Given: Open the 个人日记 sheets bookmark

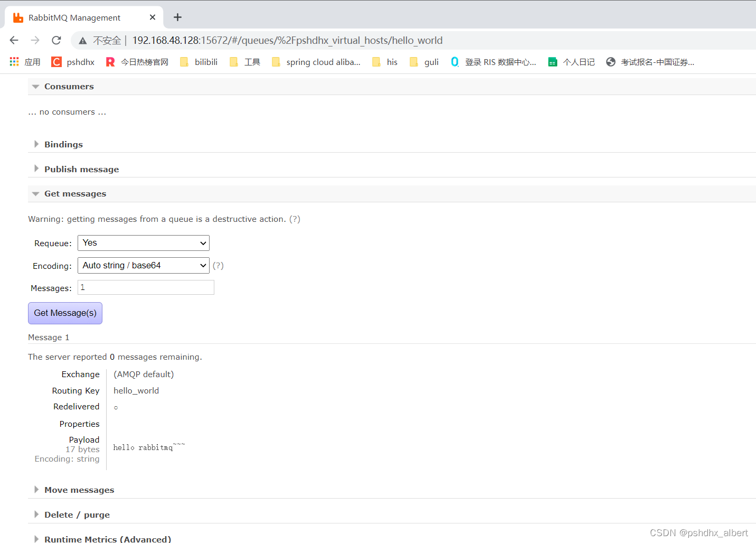Looking at the screenshot, I should tap(571, 62).
